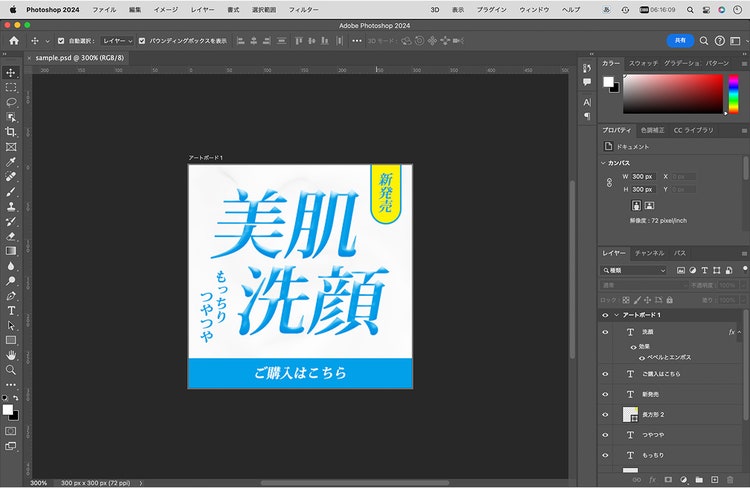Add a layer mask icon
Image resolution: width=750 pixels, height=488 pixels.
pyautogui.click(x=668, y=479)
